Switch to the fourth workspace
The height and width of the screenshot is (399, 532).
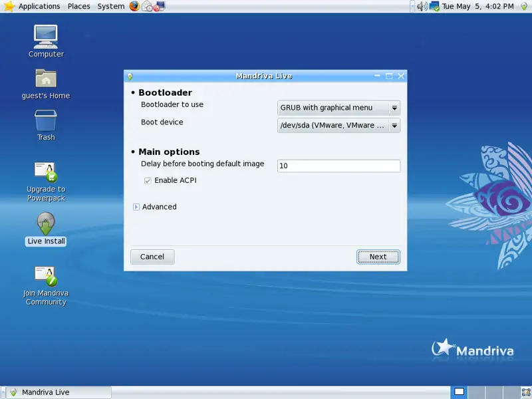pos(511,392)
